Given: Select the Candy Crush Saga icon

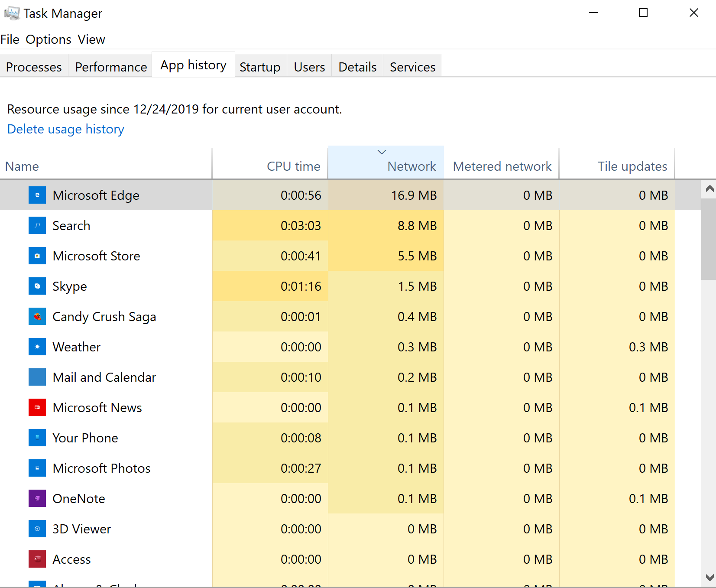Looking at the screenshot, I should [x=37, y=316].
